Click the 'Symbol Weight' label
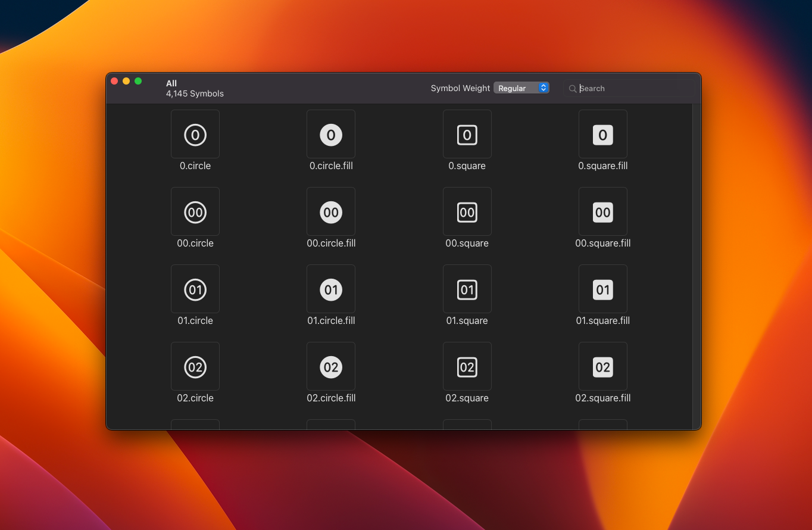812x530 pixels. click(x=461, y=88)
